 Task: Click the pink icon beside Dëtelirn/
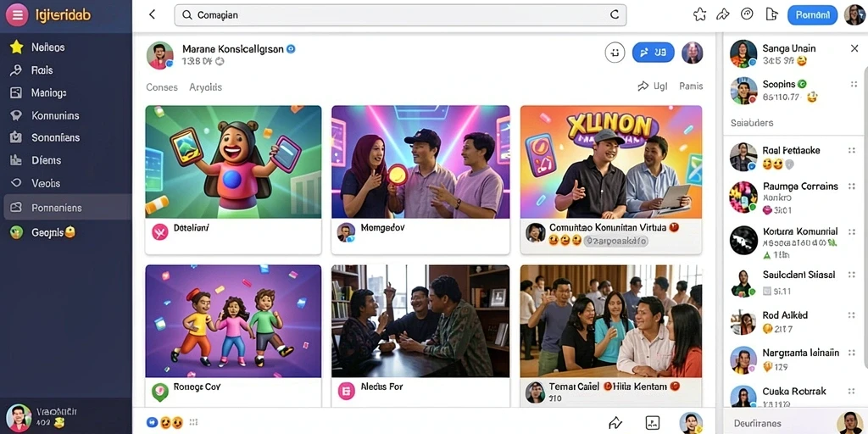tap(159, 232)
